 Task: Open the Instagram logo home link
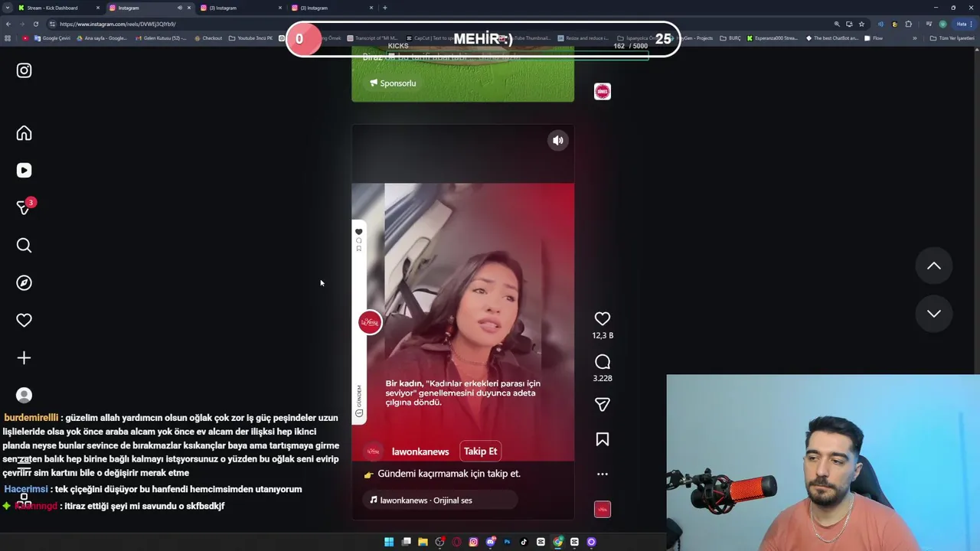click(x=24, y=70)
